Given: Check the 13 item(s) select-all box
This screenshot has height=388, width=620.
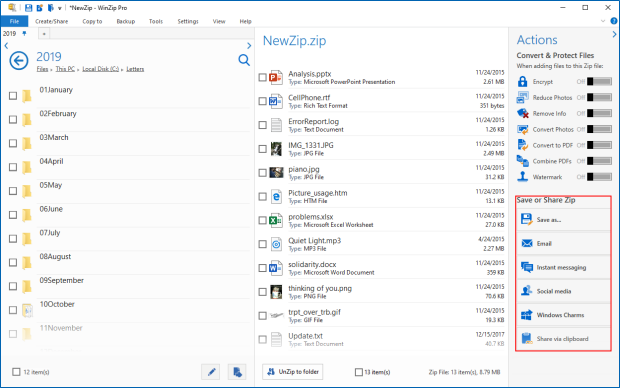Looking at the screenshot, I should pyautogui.click(x=359, y=372).
